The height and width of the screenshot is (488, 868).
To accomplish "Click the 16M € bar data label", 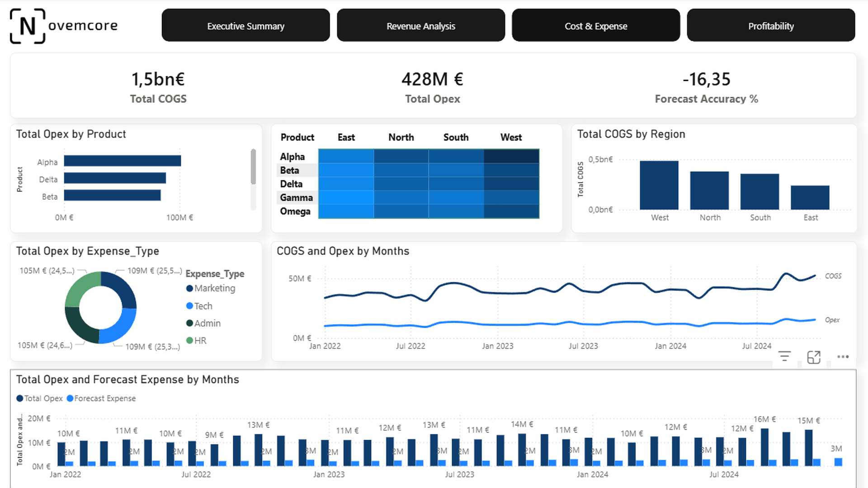I will tap(764, 419).
